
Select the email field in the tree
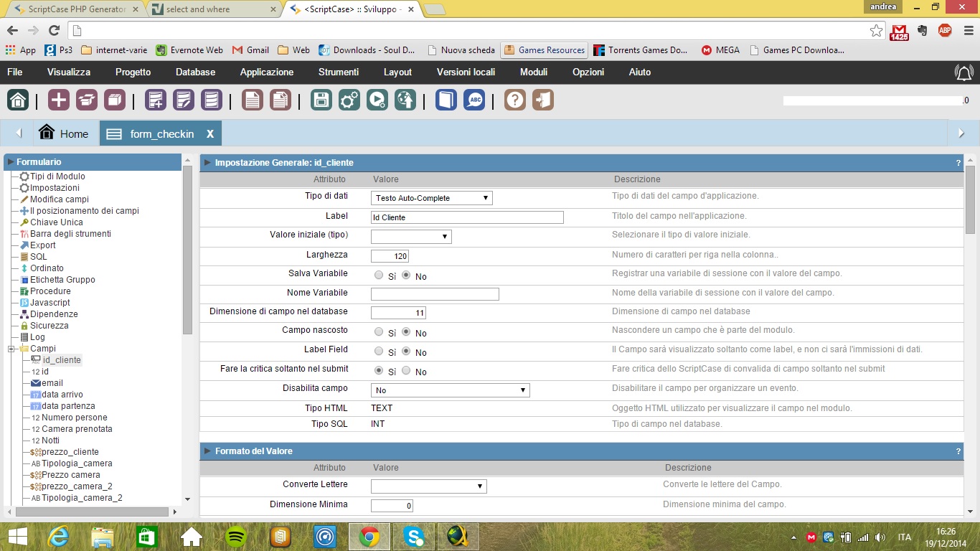[52, 383]
